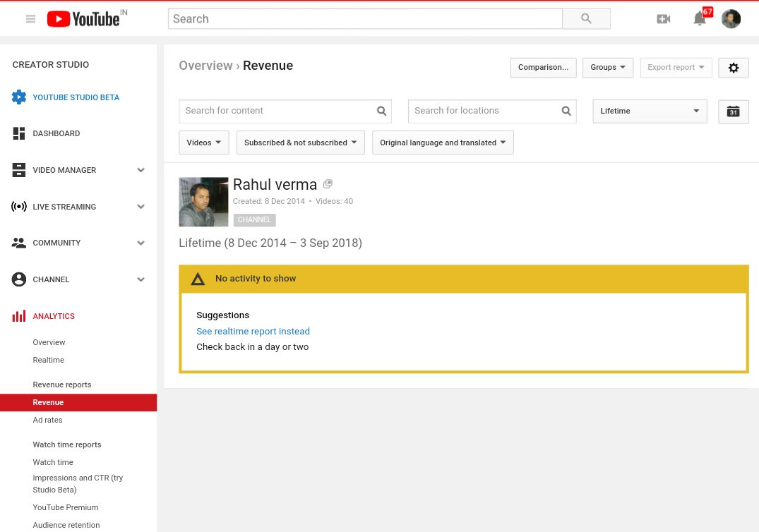Click the Channel person icon
Screen dimensions: 759x532
(19, 279)
